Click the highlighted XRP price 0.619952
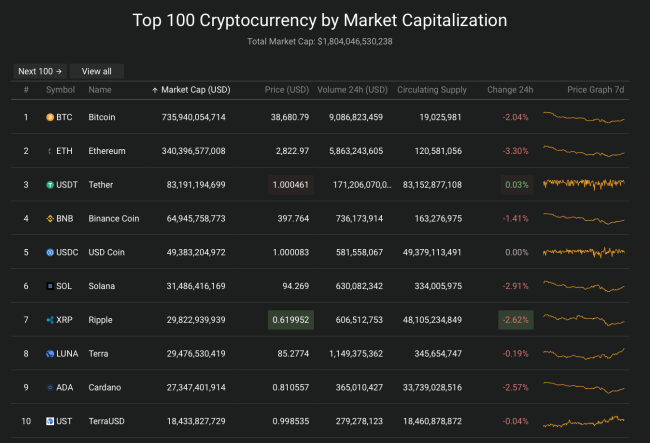The height and width of the screenshot is (443, 650). click(291, 320)
